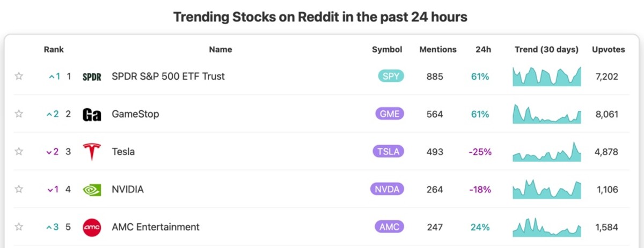The width and height of the screenshot is (644, 248).
Task: Favorite Tesla using its star
Action: click(19, 152)
